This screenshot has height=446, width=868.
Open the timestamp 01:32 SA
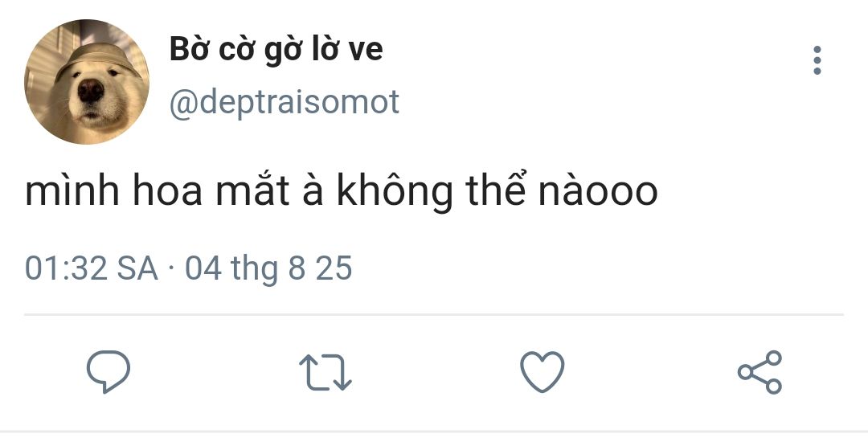92,268
